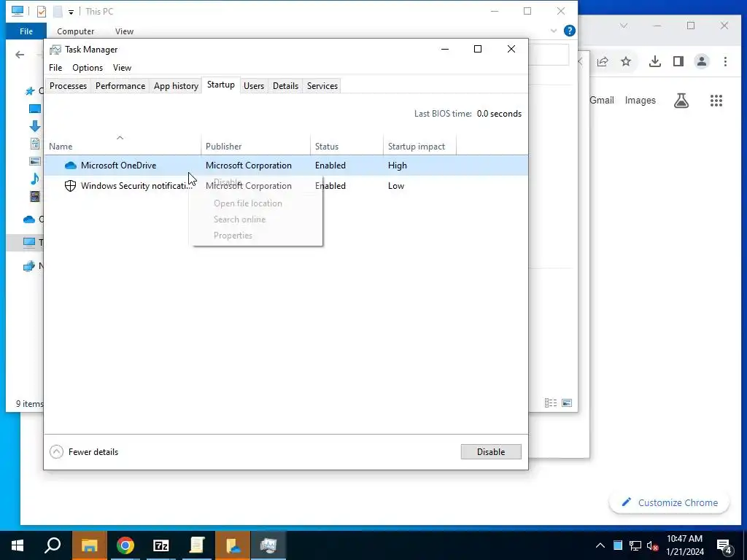Open Computer ribbon tab in This PC
The image size is (747, 560).
click(75, 31)
